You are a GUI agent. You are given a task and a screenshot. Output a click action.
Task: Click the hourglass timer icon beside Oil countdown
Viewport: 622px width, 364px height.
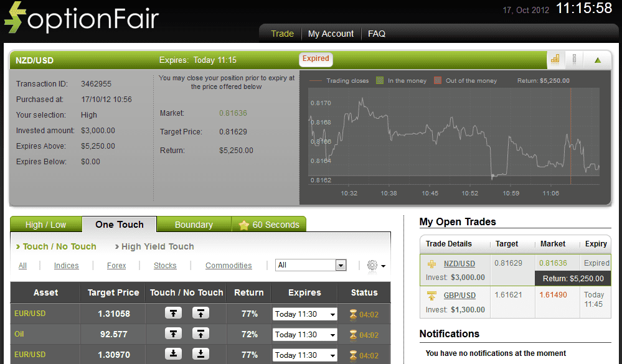pos(353,334)
